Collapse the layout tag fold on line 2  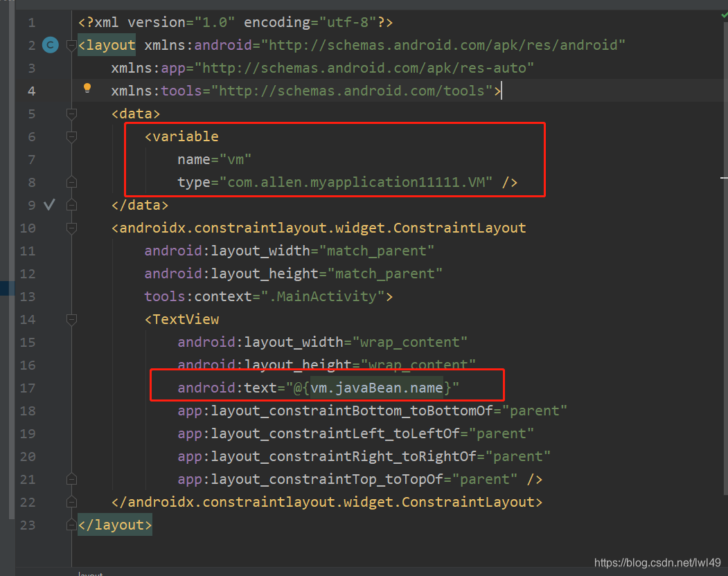point(71,46)
